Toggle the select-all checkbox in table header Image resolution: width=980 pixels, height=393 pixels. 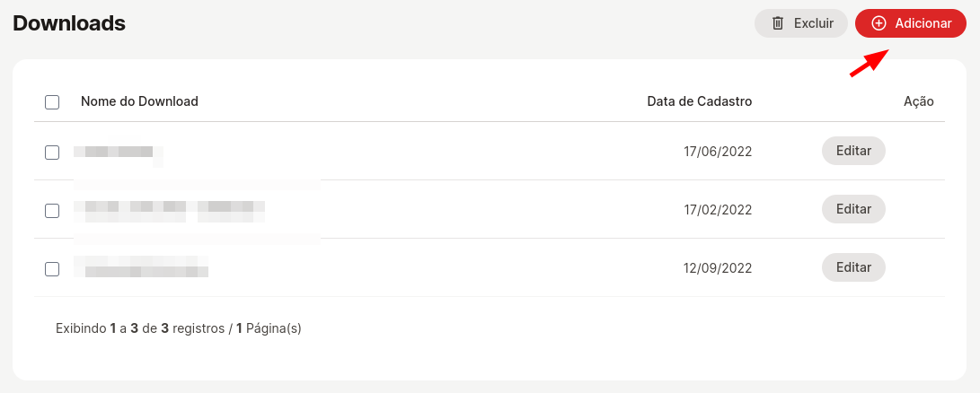[x=52, y=102]
